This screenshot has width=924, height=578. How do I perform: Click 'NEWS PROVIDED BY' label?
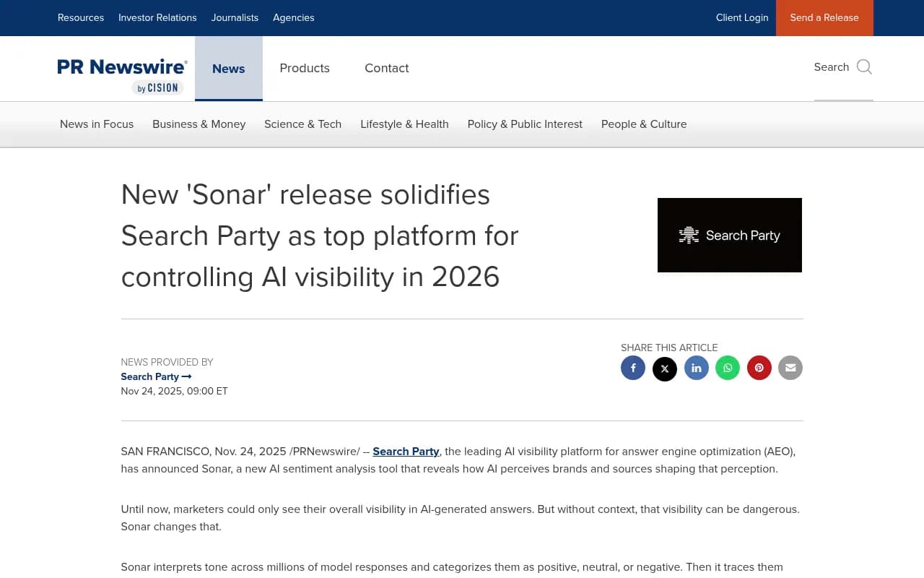[x=167, y=362]
